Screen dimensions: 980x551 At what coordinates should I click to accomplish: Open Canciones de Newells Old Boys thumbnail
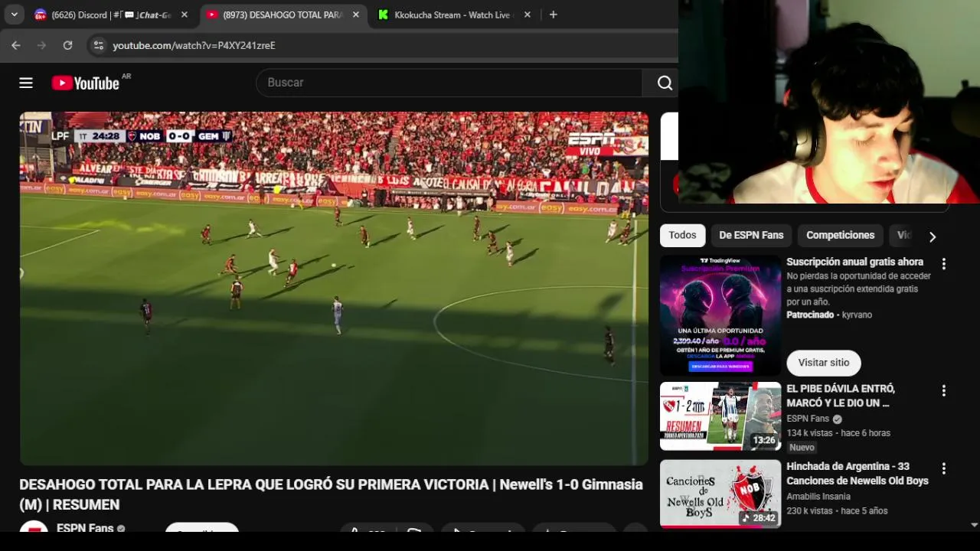(720, 494)
